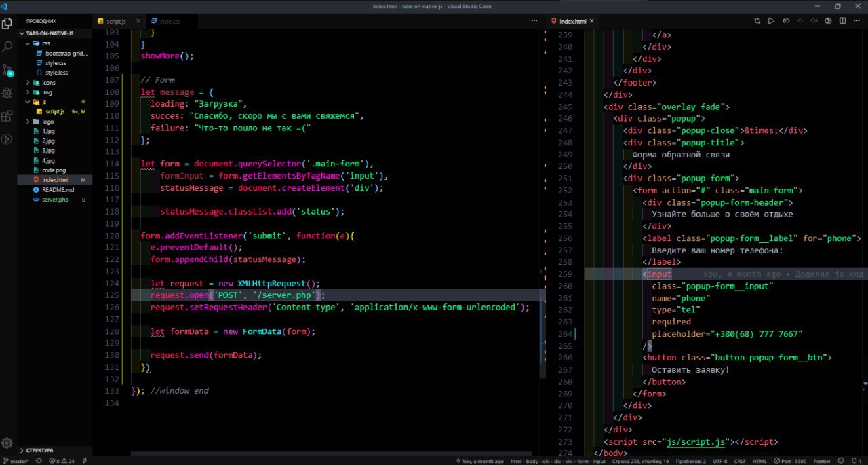868x465 pixels.
Task: Click 'You, a month ago' blame in status bar
Action: [480, 461]
